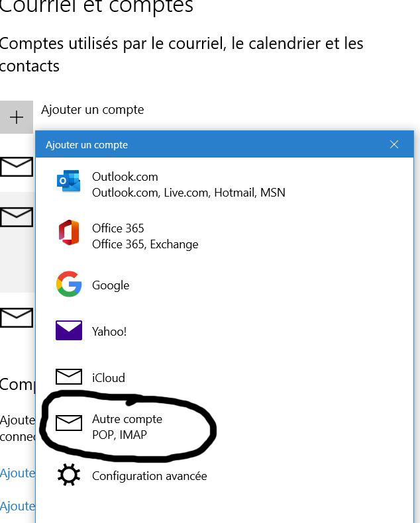The height and width of the screenshot is (523, 420).
Task: Click 'Ajouter un compte' dialog title
Action: pyautogui.click(x=87, y=145)
